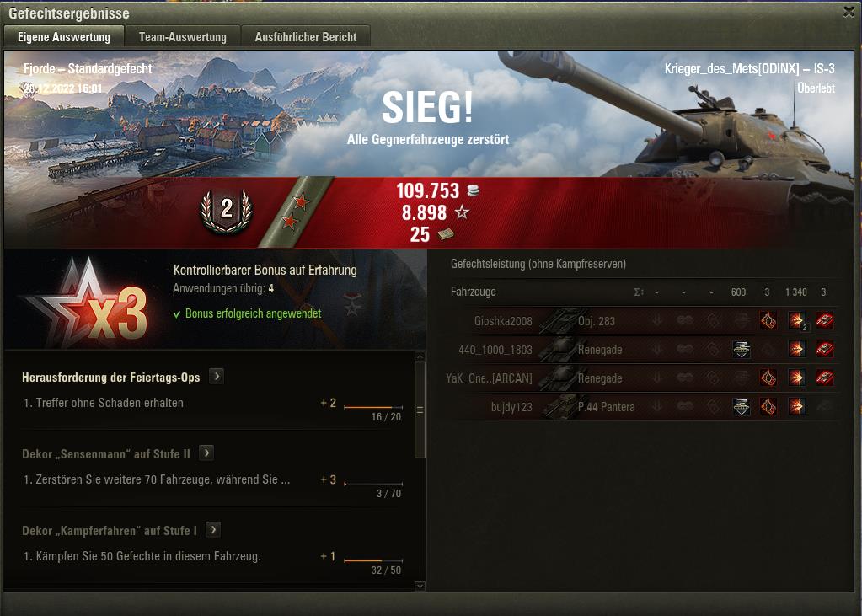Expand Herausforderung der Feiertags-Ops details

pyautogui.click(x=217, y=377)
